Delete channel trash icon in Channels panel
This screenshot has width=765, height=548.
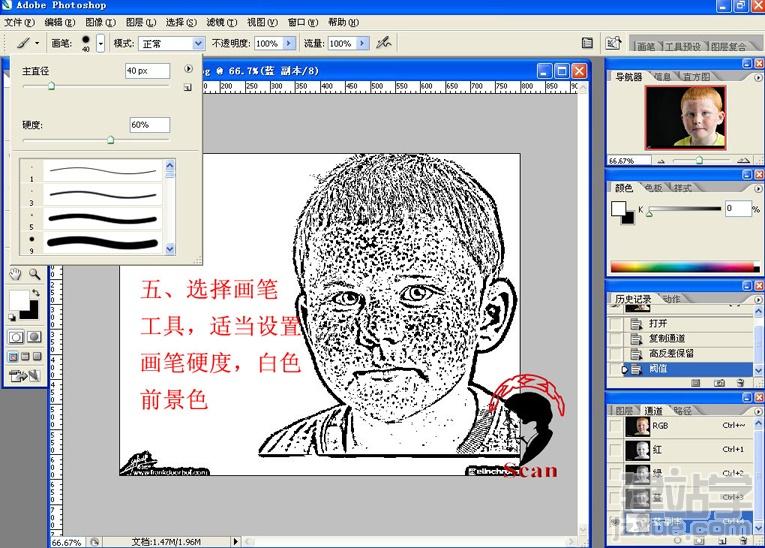tap(743, 541)
